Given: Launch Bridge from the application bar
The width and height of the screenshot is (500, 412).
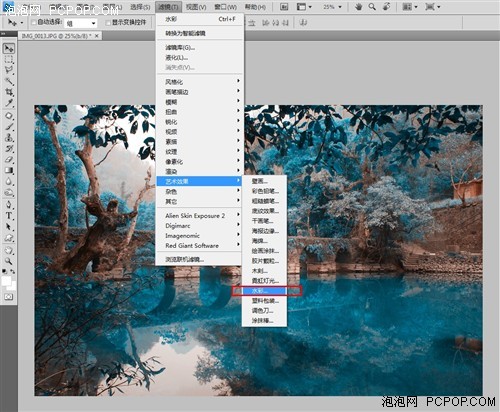Looking at the screenshot, I should 284,7.
